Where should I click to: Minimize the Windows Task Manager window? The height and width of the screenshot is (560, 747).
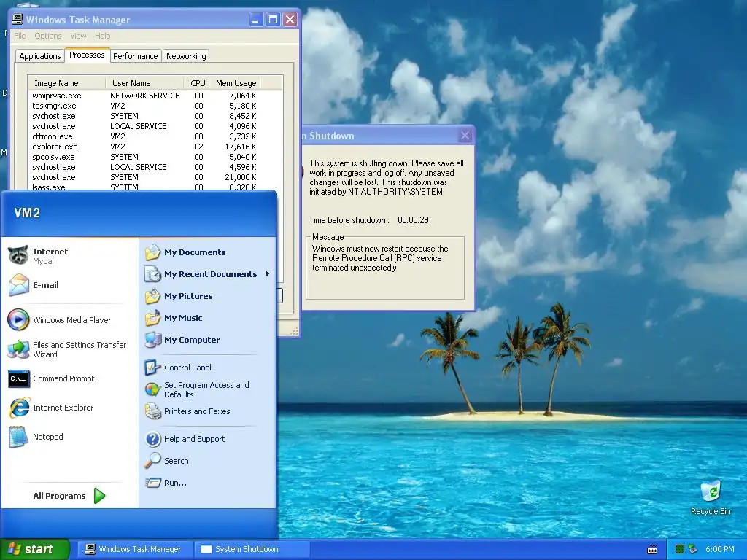256,20
